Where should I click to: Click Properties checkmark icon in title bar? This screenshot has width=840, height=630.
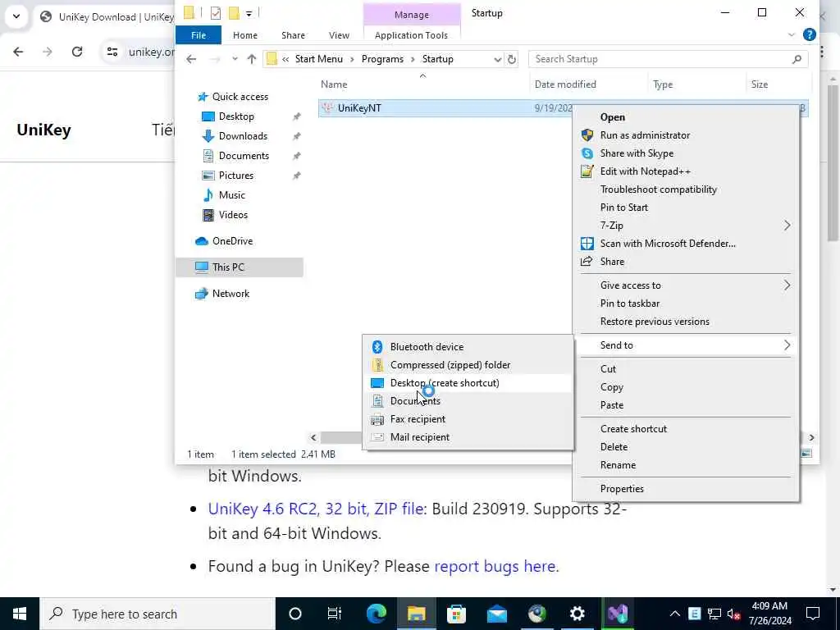(x=216, y=13)
